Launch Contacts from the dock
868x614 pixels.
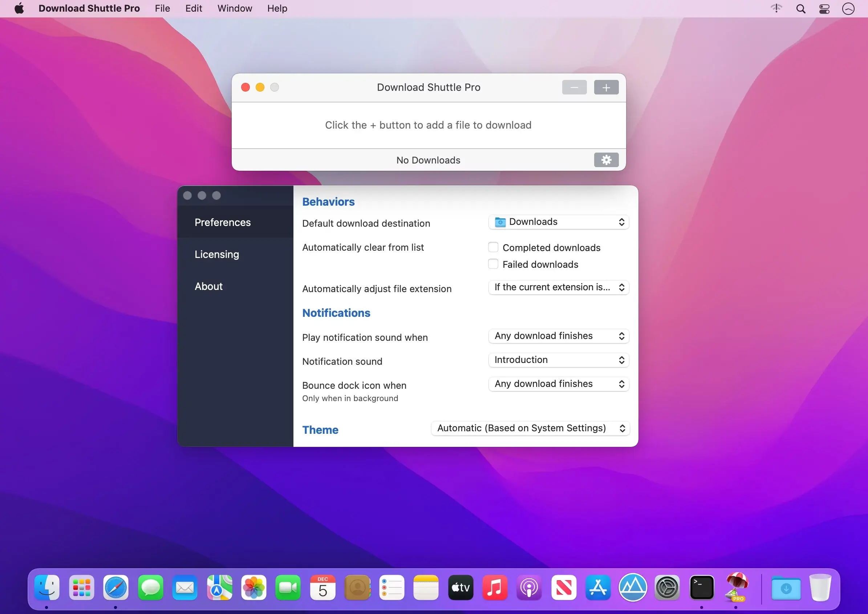point(357,588)
